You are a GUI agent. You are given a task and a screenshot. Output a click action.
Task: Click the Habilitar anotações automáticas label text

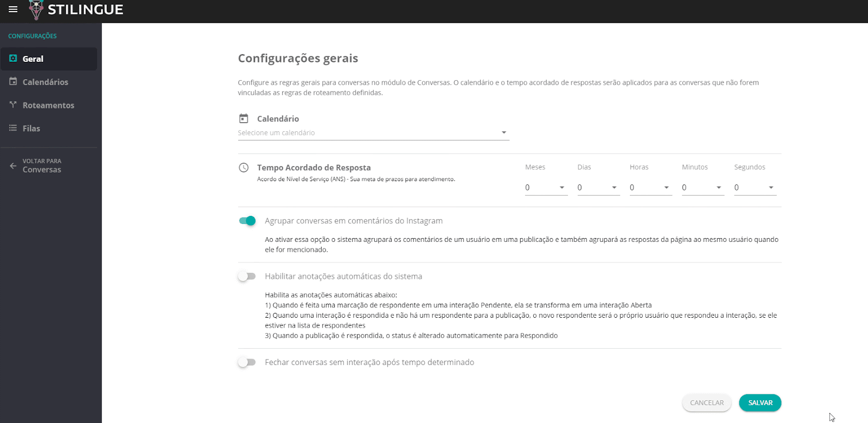[343, 277]
